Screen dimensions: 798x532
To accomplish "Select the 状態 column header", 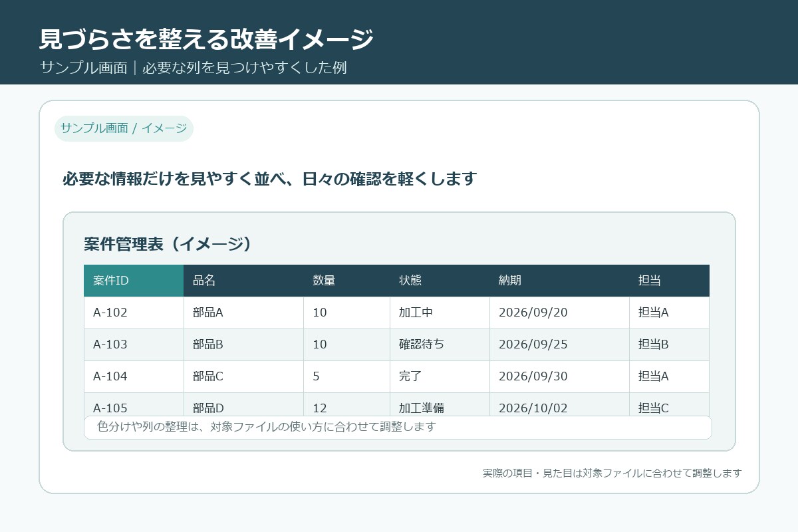I will click(x=440, y=281).
